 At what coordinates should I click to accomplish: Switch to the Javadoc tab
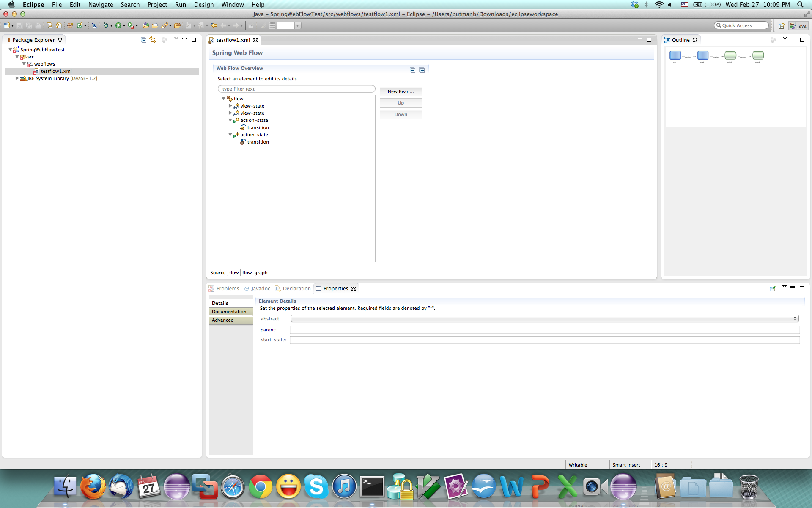(257, 289)
